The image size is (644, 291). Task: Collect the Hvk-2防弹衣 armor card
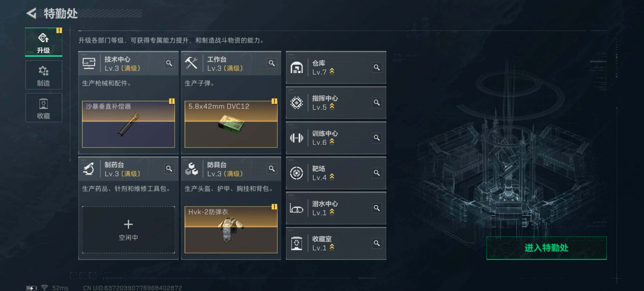coord(231,230)
